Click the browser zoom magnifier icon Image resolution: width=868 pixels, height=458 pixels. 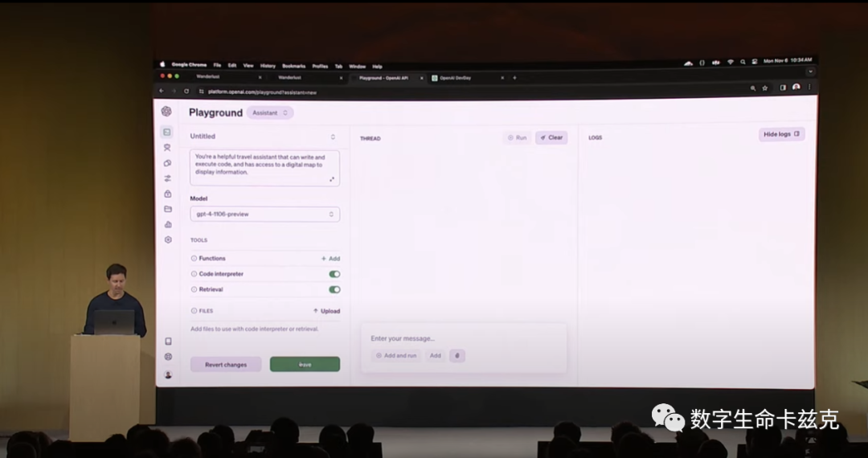753,88
